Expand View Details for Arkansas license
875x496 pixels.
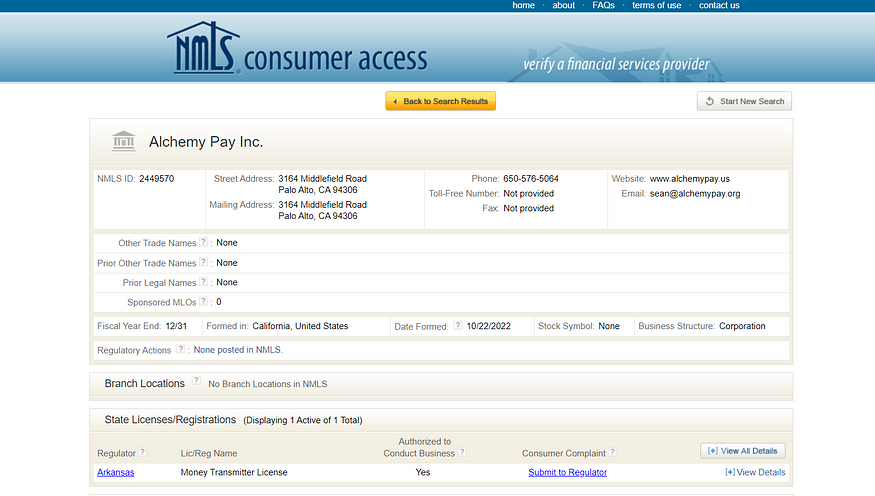[x=755, y=472]
